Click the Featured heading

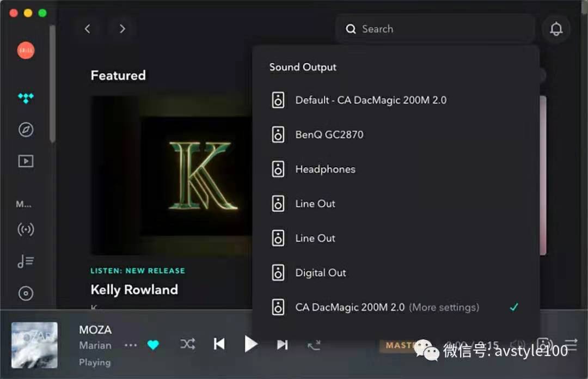(118, 76)
